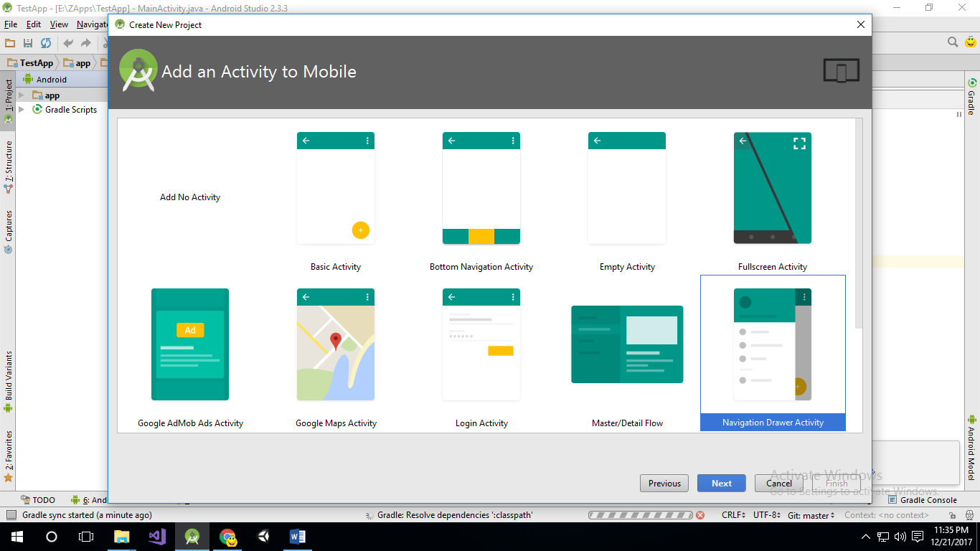The image size is (980, 551).
Task: Click the Next button
Action: click(721, 483)
